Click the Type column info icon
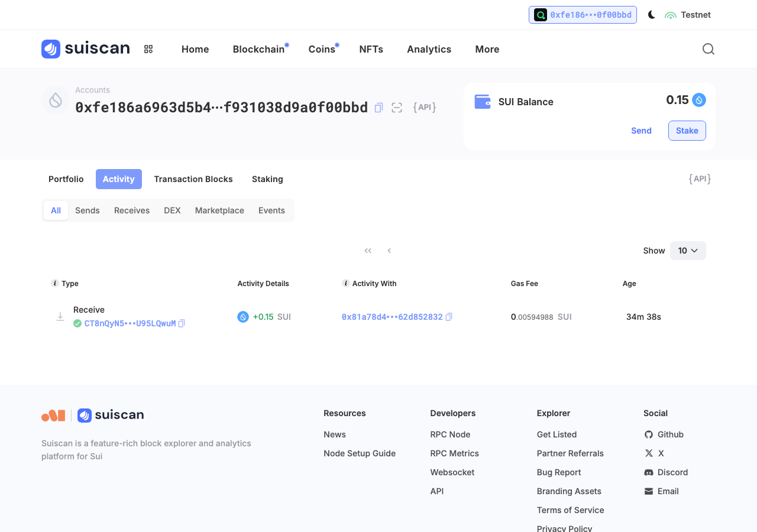 55,283
